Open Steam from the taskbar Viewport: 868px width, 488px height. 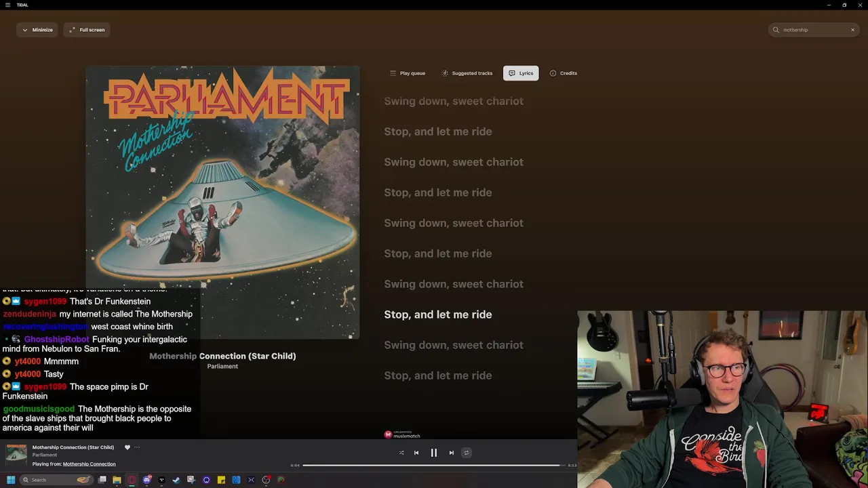[x=176, y=480]
